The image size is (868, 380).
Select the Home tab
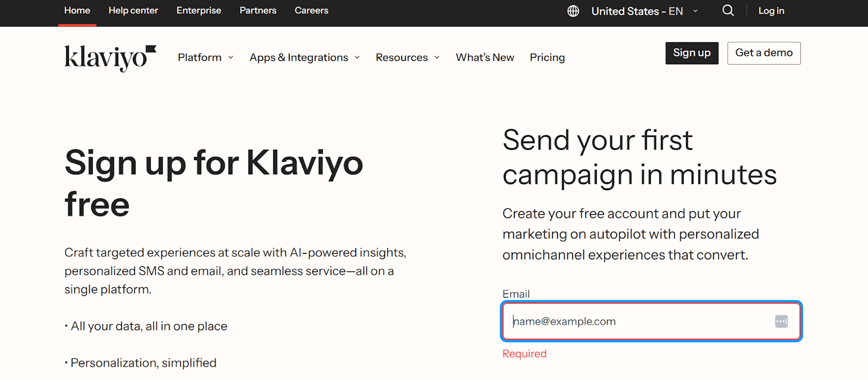coord(77,11)
